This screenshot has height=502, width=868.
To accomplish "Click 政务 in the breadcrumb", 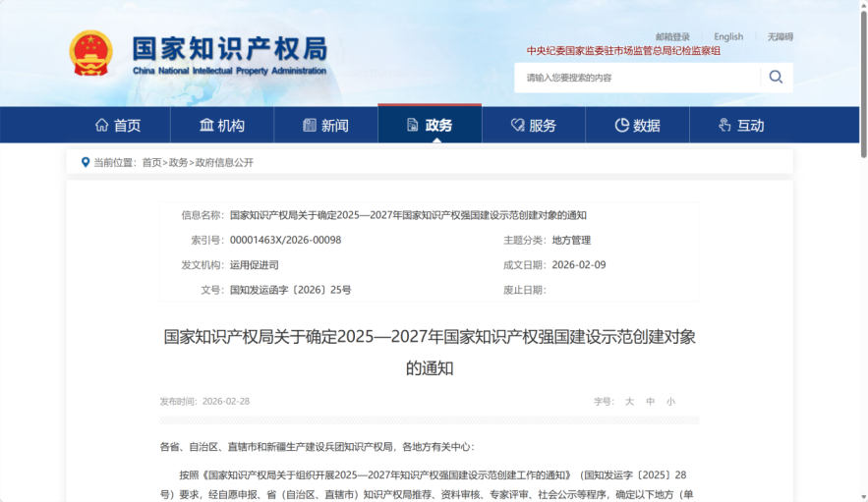I will [178, 163].
